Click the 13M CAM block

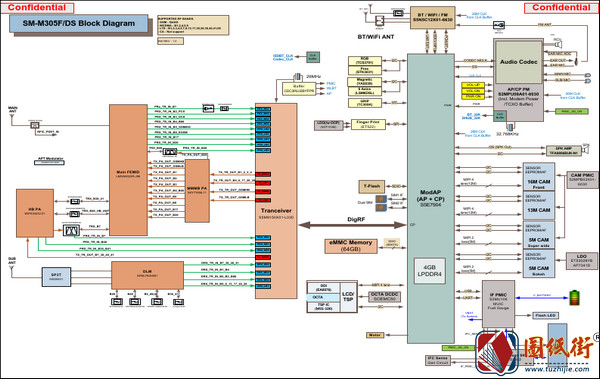539,206
